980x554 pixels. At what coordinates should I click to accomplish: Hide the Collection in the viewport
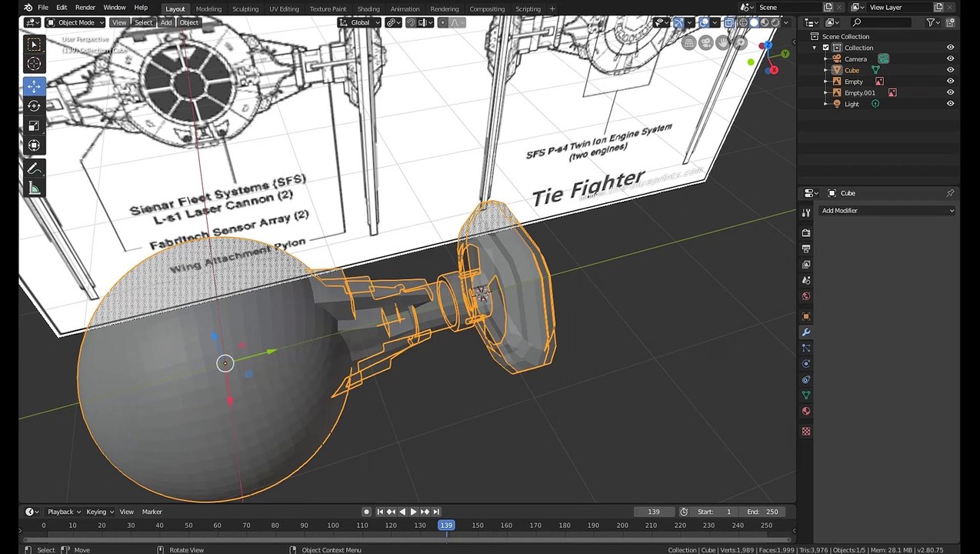(950, 48)
